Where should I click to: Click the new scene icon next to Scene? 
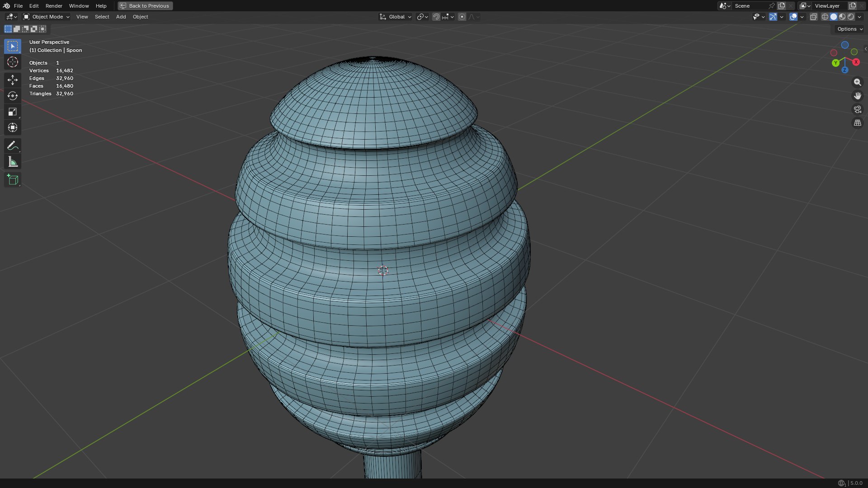pos(782,6)
